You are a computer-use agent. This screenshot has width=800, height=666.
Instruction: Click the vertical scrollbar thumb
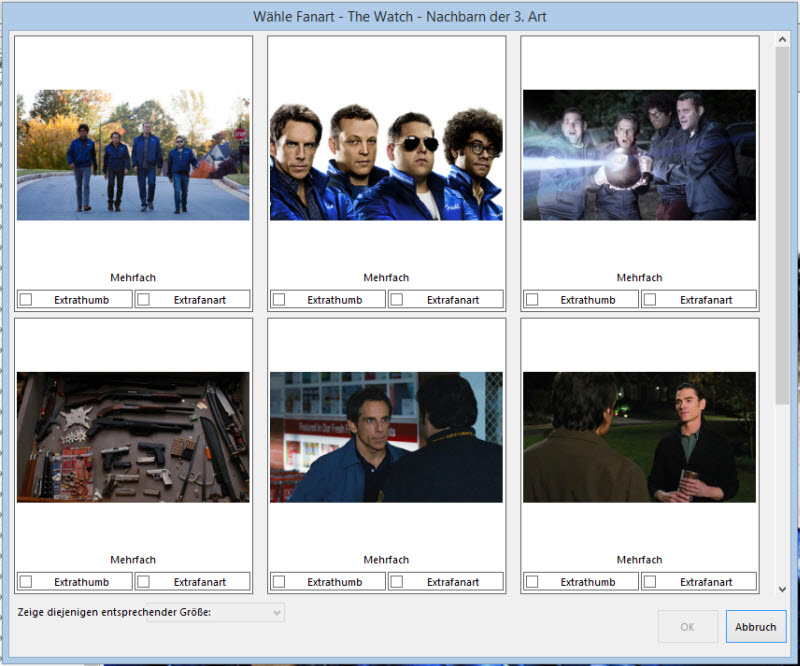click(x=782, y=226)
